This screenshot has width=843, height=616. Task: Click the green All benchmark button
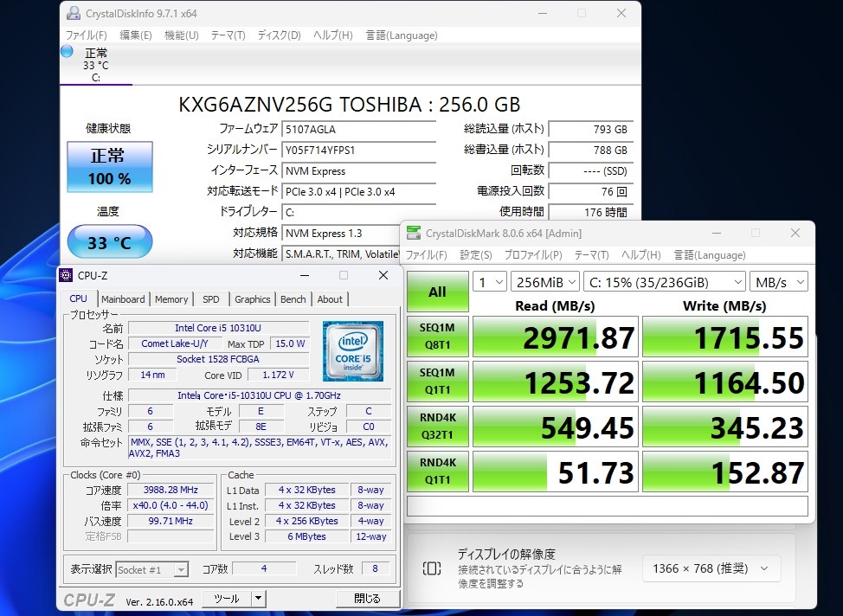[438, 292]
